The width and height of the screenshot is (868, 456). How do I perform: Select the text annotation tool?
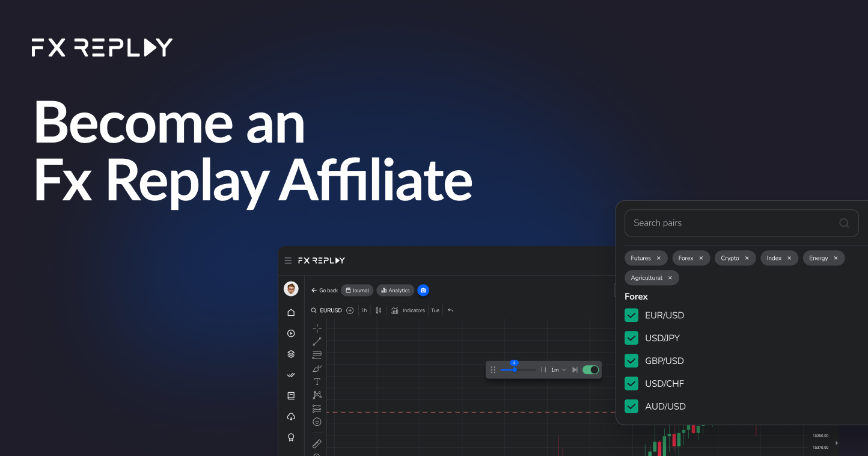tap(317, 381)
